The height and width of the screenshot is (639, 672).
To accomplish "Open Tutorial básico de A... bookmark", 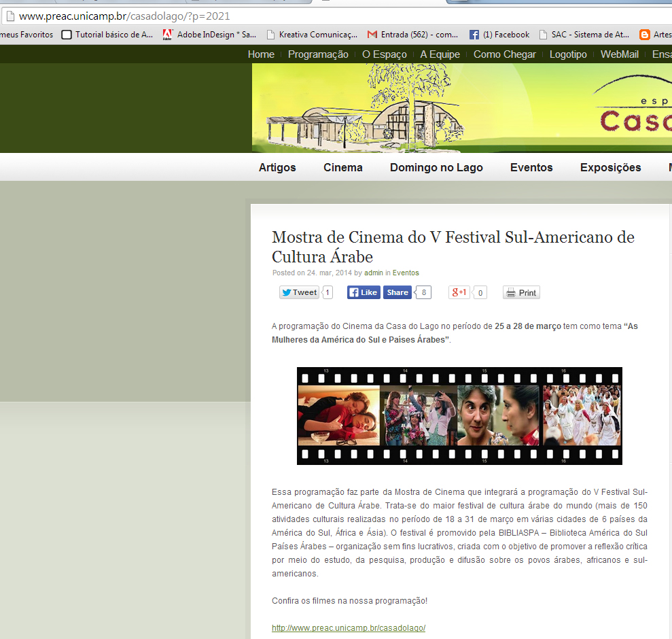I will coord(107,34).
